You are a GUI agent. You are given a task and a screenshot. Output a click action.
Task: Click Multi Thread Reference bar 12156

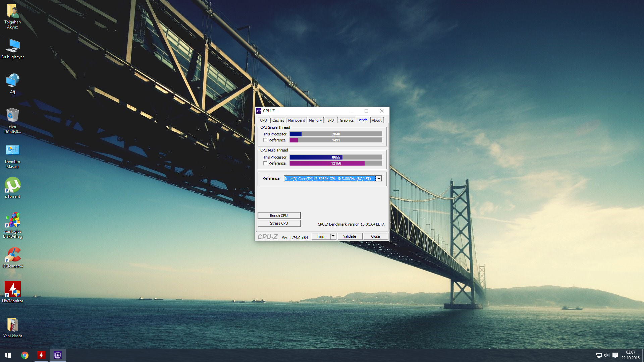click(336, 163)
